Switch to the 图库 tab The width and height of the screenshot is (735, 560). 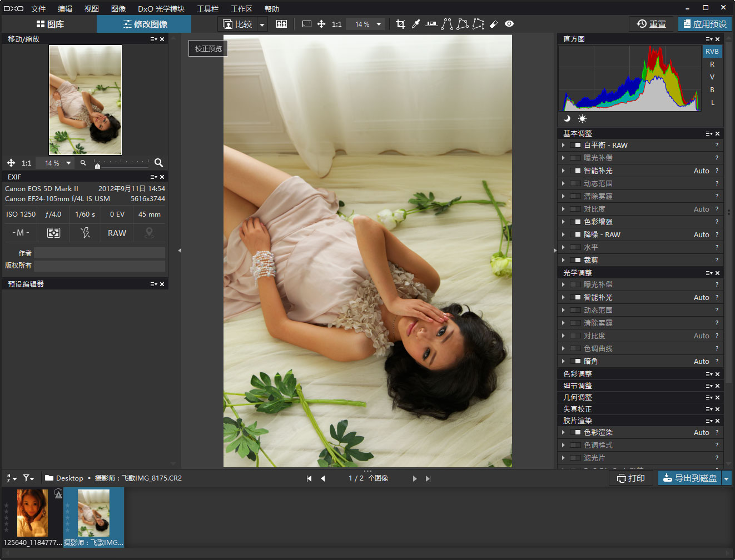coord(50,24)
